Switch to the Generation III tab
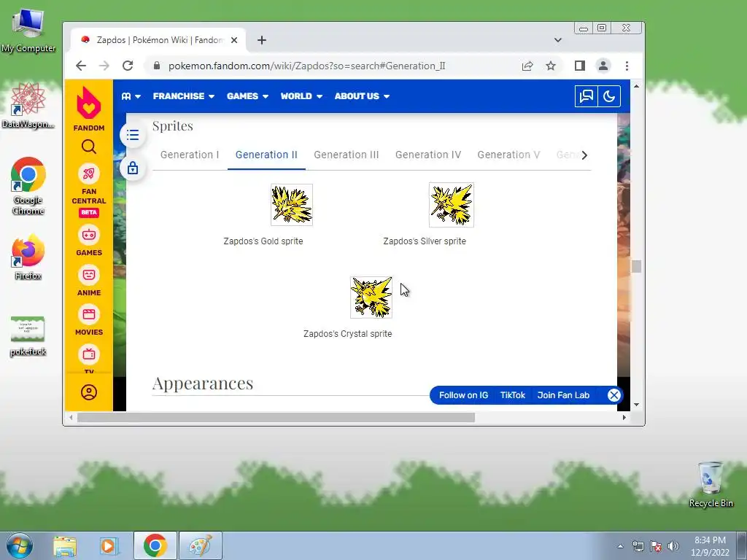747x560 pixels. pos(347,155)
